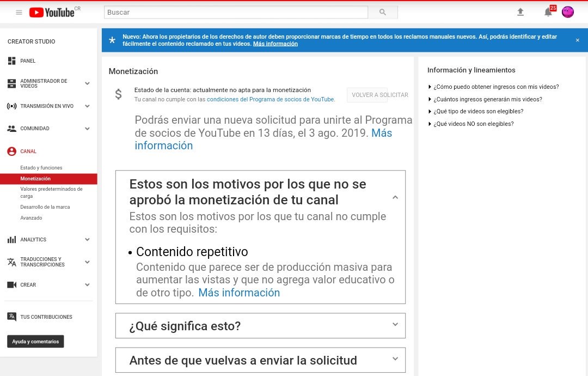Click the CREATOR STUDIO heading

32,41
